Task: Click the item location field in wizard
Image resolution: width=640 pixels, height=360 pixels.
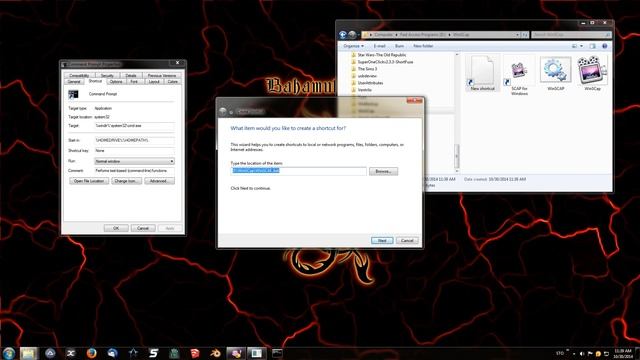Action: pos(298,171)
